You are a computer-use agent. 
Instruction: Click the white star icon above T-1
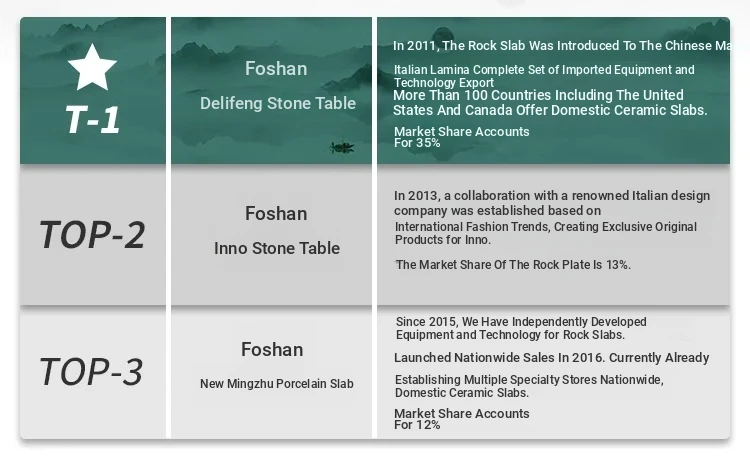(x=92, y=67)
